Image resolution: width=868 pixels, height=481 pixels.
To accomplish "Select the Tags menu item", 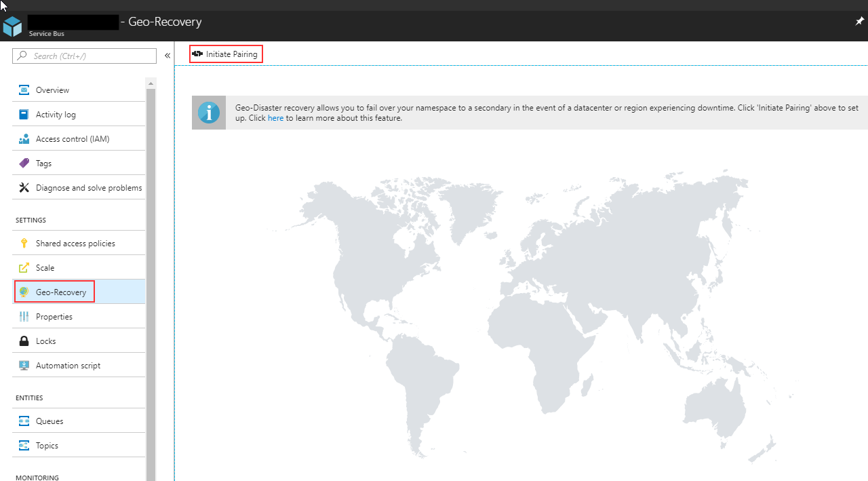I will (x=79, y=163).
